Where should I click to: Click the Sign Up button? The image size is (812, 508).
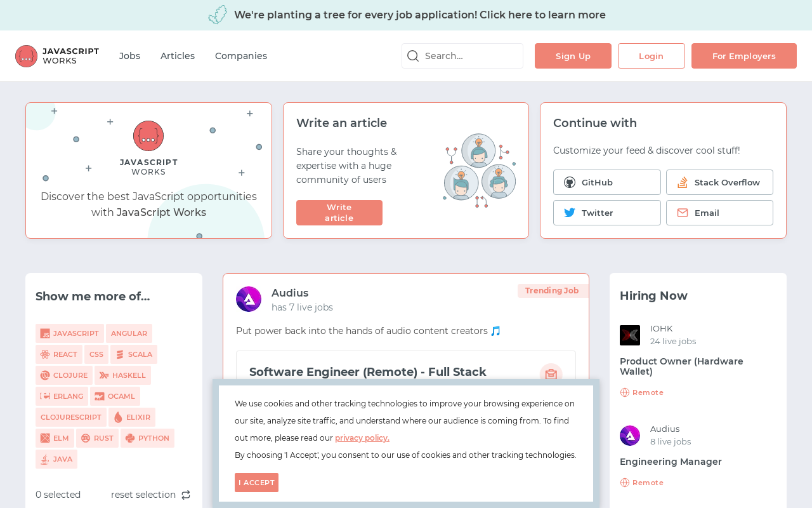point(573,56)
